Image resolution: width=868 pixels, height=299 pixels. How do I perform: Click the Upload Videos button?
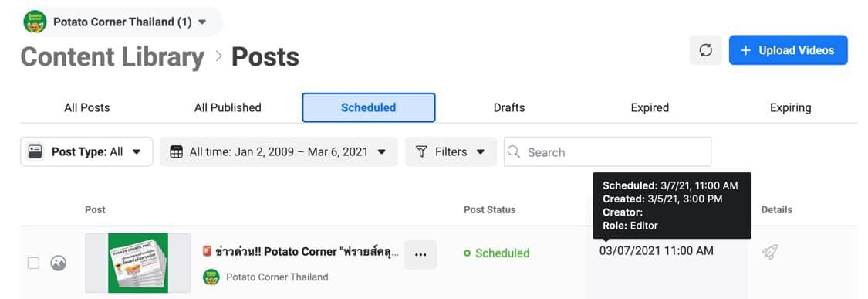point(788,50)
